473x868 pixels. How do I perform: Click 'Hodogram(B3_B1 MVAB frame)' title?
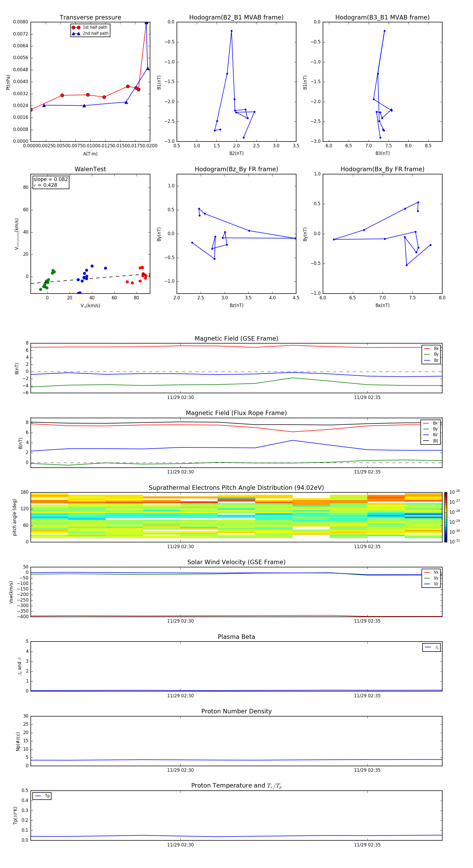382,18
